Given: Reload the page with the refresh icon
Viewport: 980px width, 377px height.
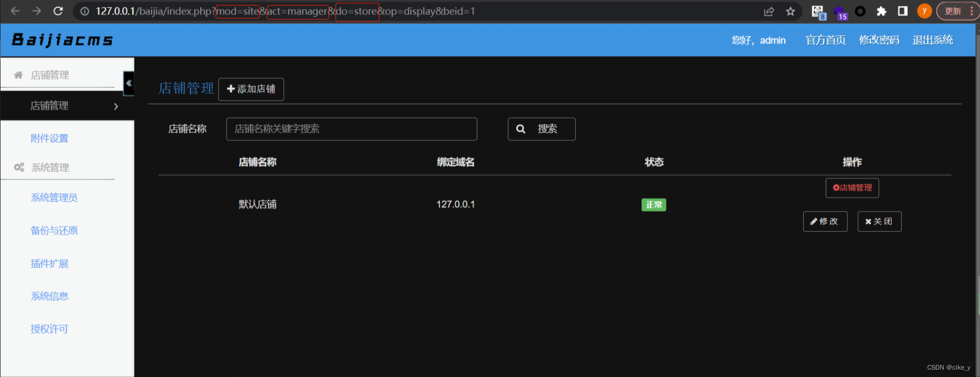Looking at the screenshot, I should point(58,11).
